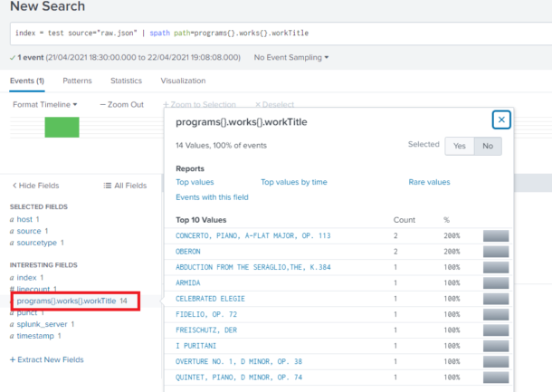Open the Rare values report
Screen dimensions: 552x392
[429, 182]
